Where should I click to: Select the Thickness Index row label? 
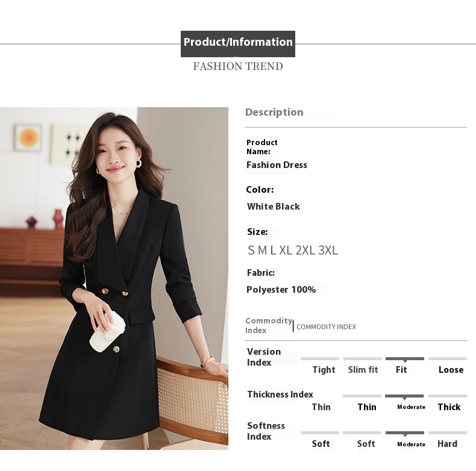[280, 395]
